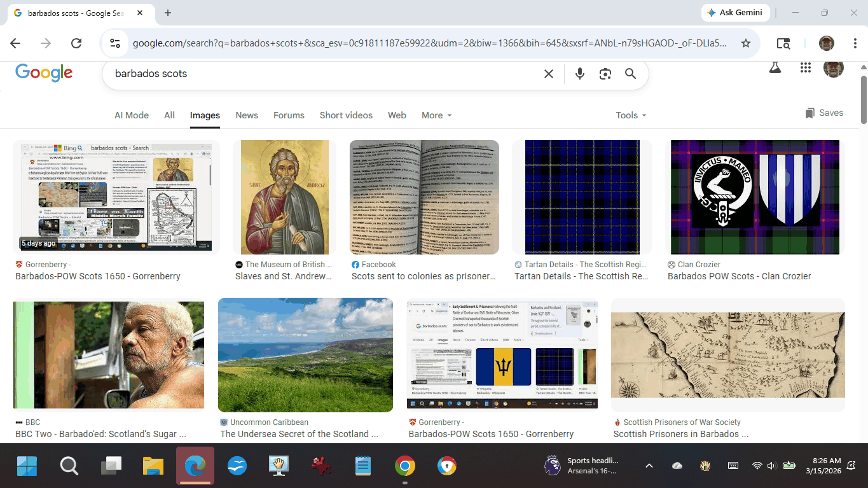Click the Ask Gemini button
Image resolution: width=868 pixels, height=488 pixels.
pyautogui.click(x=736, y=13)
